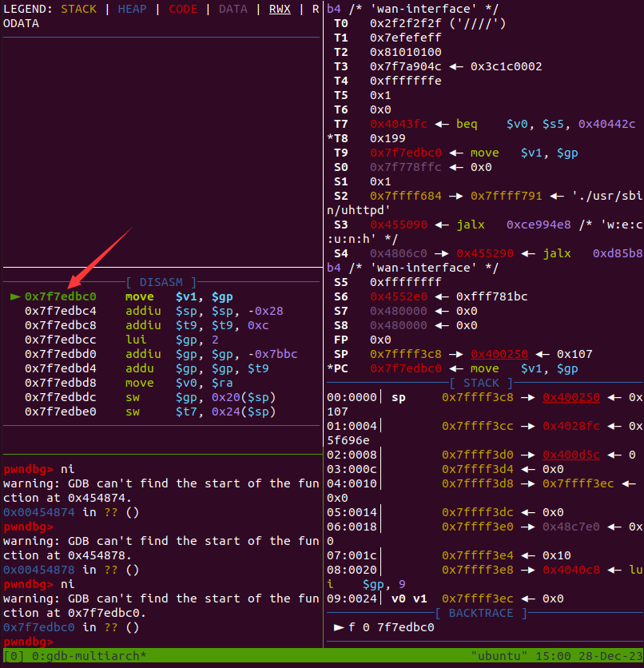Click the address 0x455290 in S4 row
644x668 pixels.
tap(485, 253)
